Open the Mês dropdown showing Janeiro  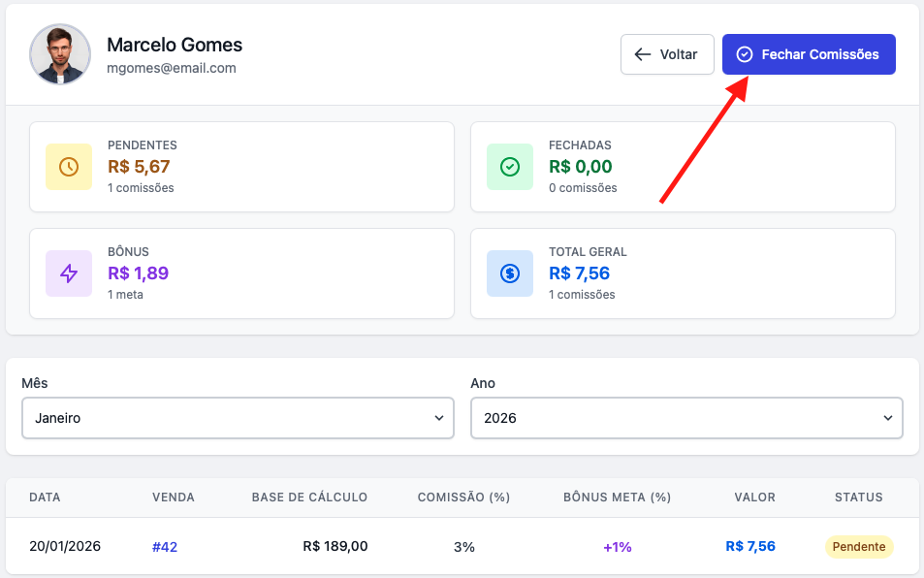click(x=238, y=418)
